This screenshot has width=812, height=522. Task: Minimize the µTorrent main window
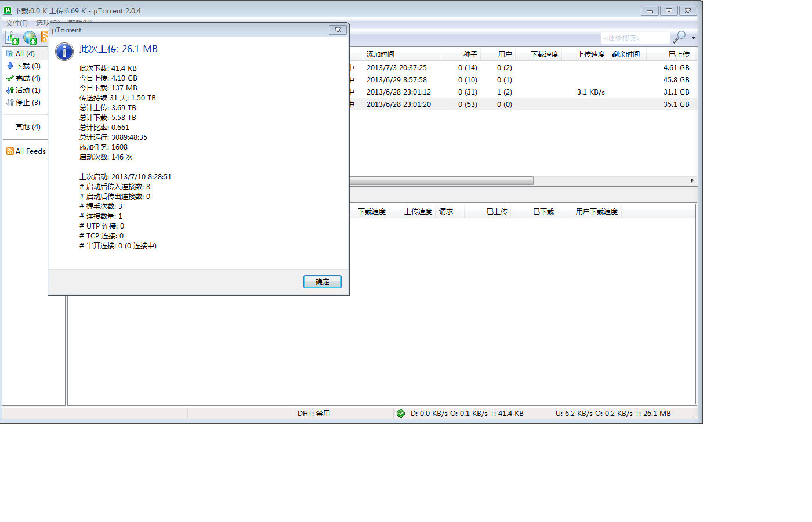point(650,10)
